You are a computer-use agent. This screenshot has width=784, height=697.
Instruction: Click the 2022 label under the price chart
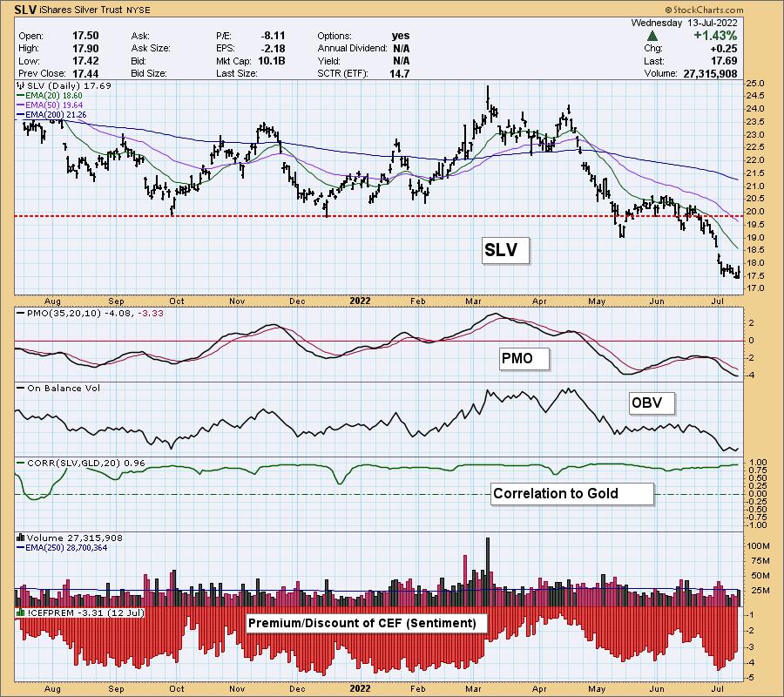360,301
